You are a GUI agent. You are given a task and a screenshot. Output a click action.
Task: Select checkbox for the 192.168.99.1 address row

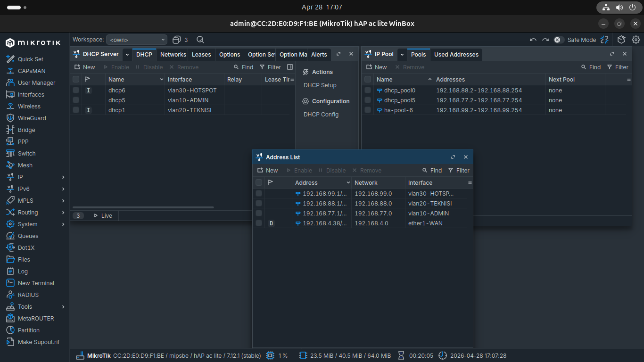point(259,193)
